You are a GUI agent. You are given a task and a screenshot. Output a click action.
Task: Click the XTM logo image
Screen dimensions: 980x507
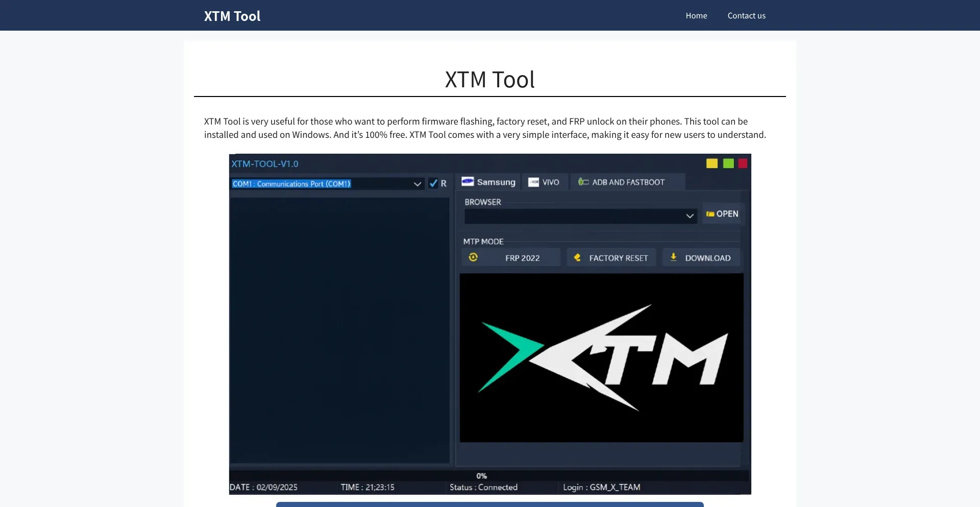pos(601,358)
